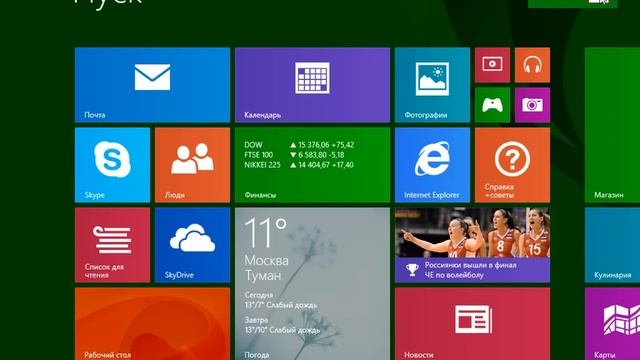The width and height of the screenshot is (640, 360).
Task: Launch the Skype tile
Action: click(112, 165)
